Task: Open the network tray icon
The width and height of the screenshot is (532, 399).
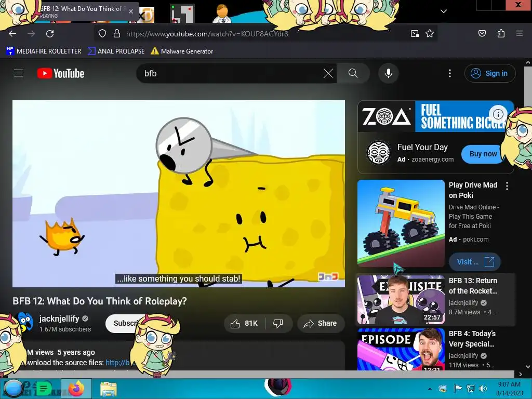Action: coord(471,389)
